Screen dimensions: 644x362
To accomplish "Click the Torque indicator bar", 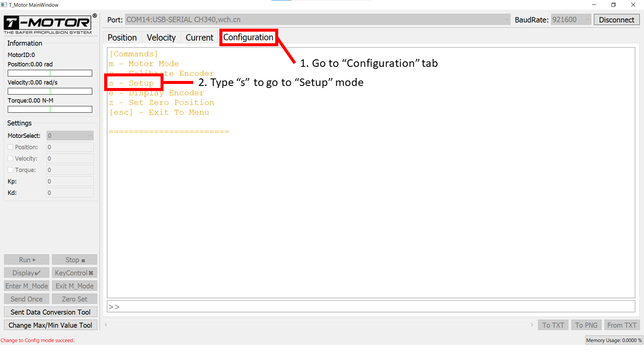I will pyautogui.click(x=50, y=110).
